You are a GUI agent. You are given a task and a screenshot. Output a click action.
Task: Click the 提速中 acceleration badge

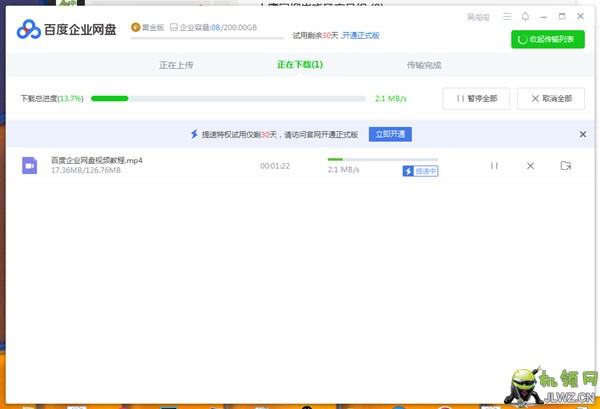pos(420,171)
